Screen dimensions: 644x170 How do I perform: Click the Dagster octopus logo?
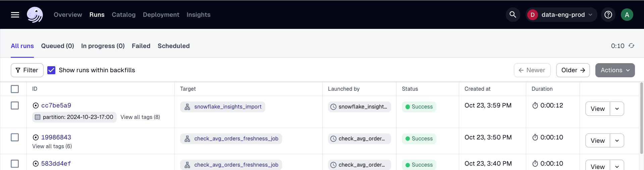(x=35, y=15)
